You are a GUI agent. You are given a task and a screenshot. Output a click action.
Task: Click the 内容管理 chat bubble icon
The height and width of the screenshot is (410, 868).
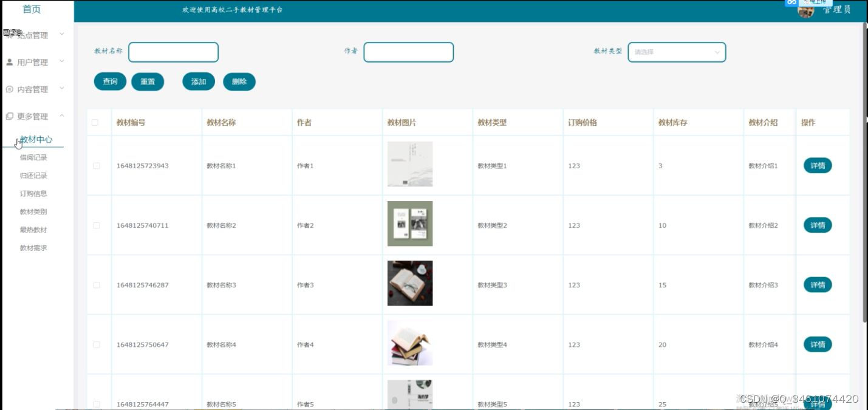point(9,89)
